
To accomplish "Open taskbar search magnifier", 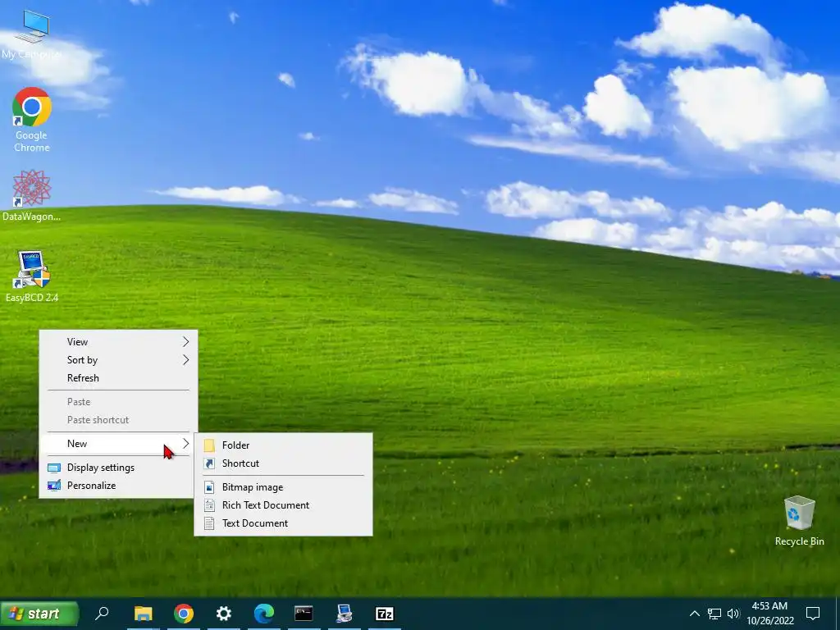I will click(102, 613).
